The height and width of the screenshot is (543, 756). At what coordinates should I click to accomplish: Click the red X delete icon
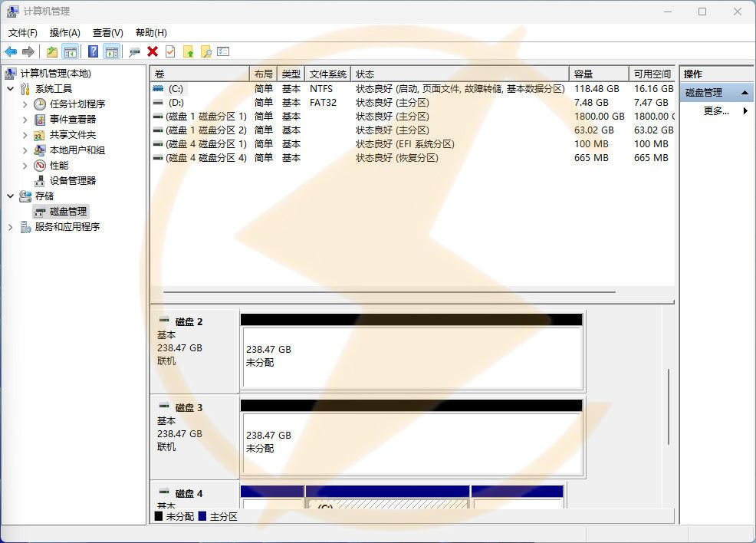(x=153, y=51)
